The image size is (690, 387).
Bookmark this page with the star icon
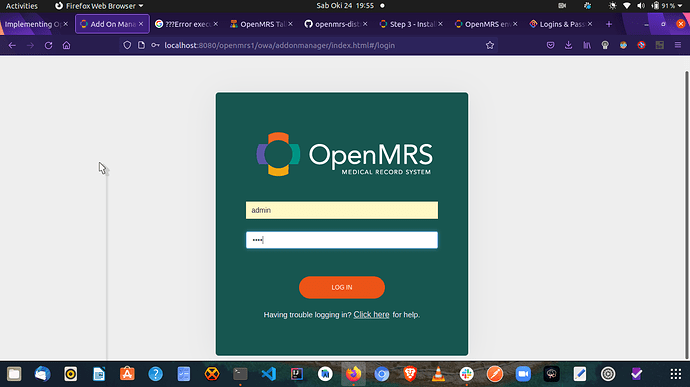tap(490, 45)
